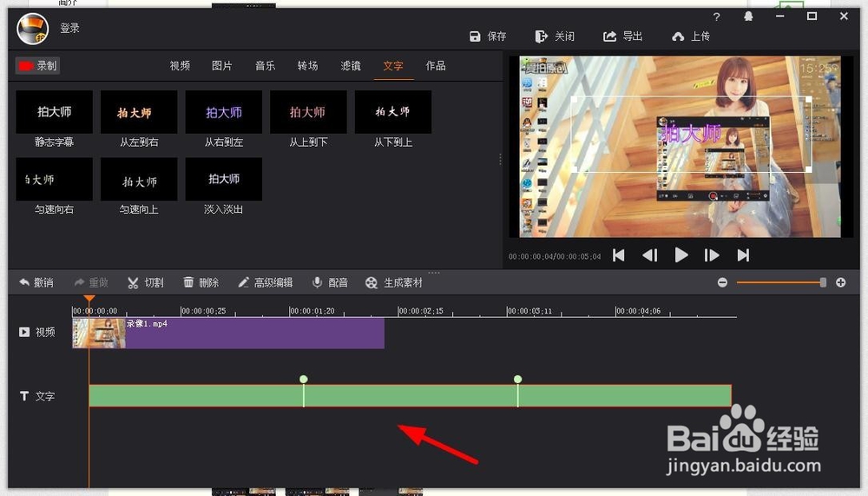The image size is (868, 496).
Task: Switch to the 视频 tab
Action: pyautogui.click(x=180, y=65)
